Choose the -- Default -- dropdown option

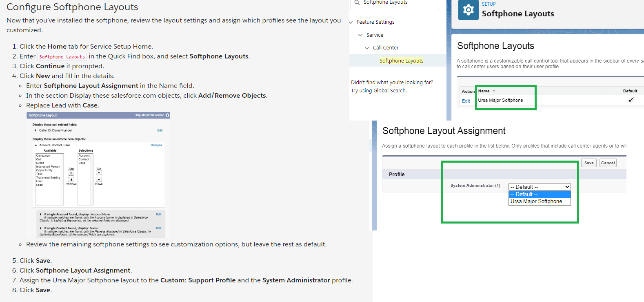point(540,195)
